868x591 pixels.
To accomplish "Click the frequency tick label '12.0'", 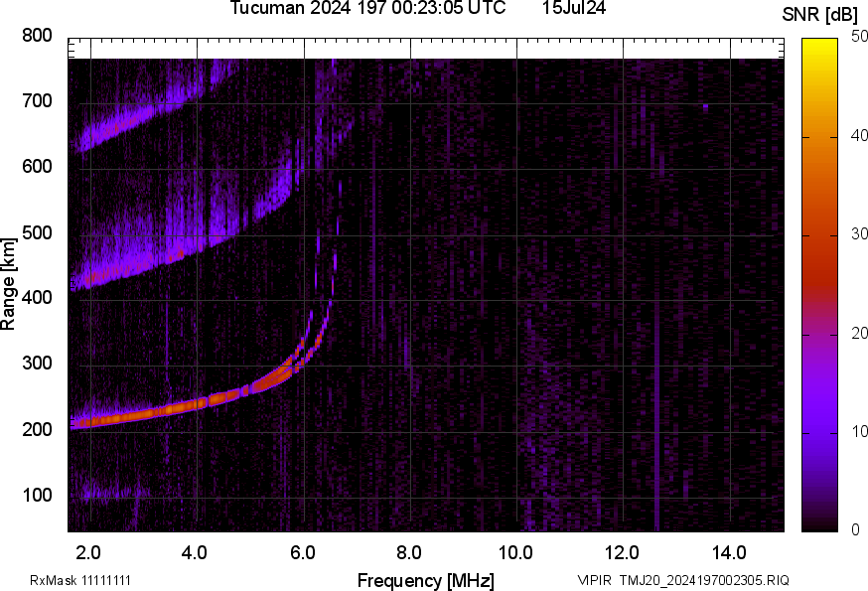I will pos(622,553).
